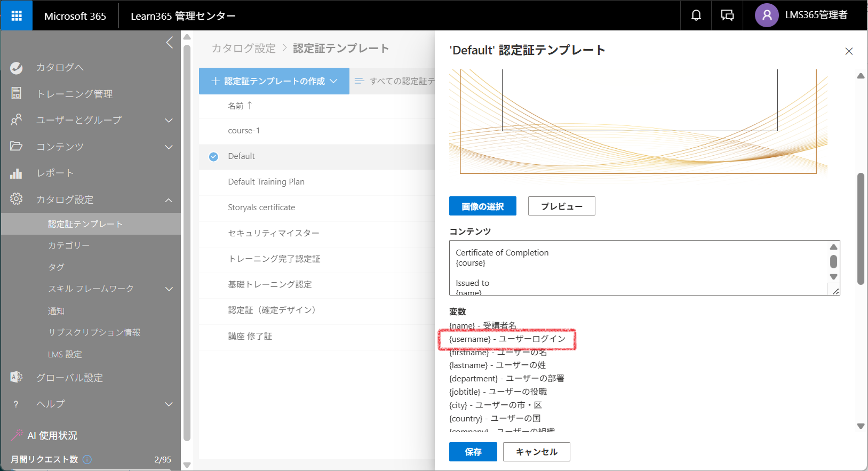Open LMS 設定 in the side menu
Image resolution: width=868 pixels, height=471 pixels.
click(65, 354)
